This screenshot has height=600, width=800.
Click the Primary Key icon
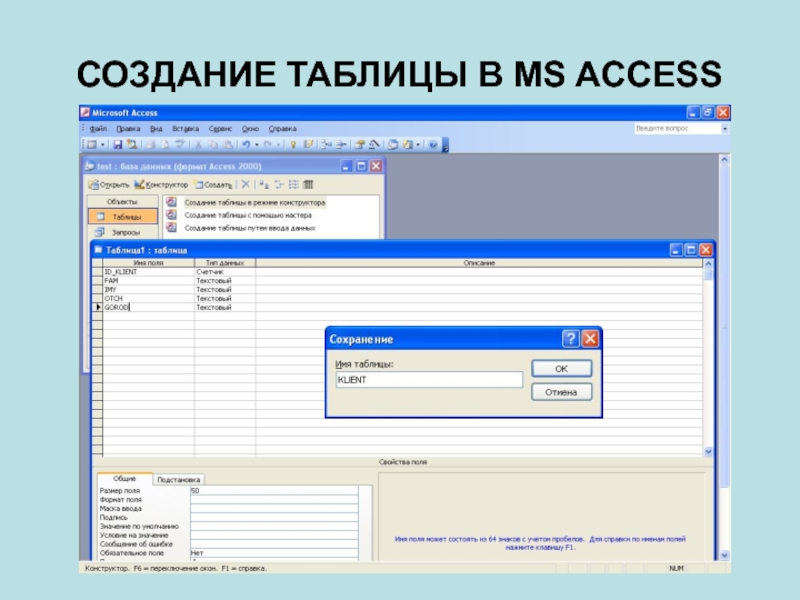[x=293, y=145]
